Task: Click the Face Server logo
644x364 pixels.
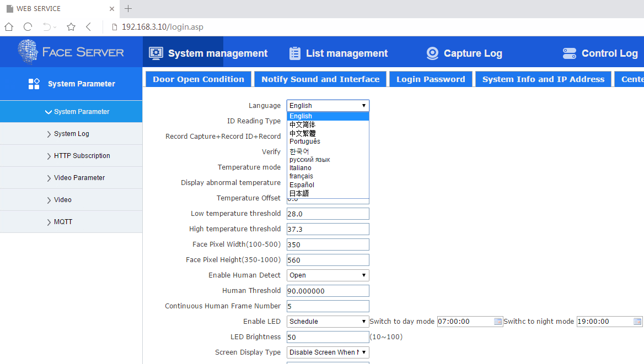Action: click(71, 52)
